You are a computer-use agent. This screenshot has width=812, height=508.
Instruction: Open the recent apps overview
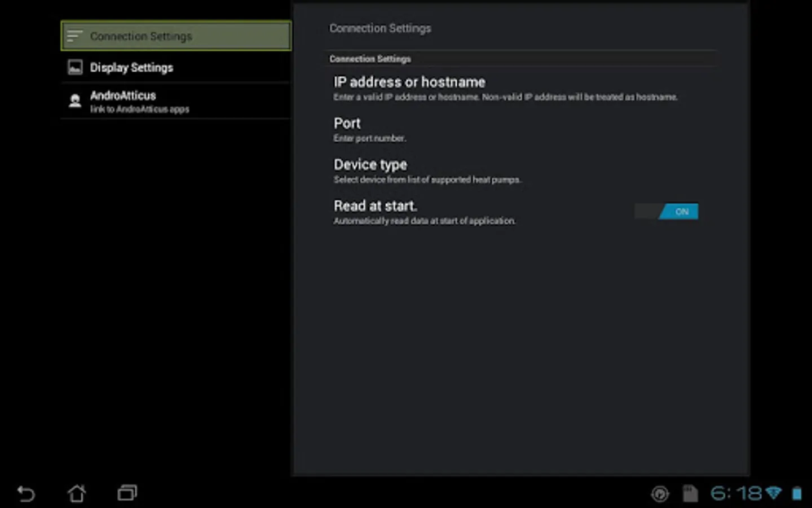pos(127,493)
